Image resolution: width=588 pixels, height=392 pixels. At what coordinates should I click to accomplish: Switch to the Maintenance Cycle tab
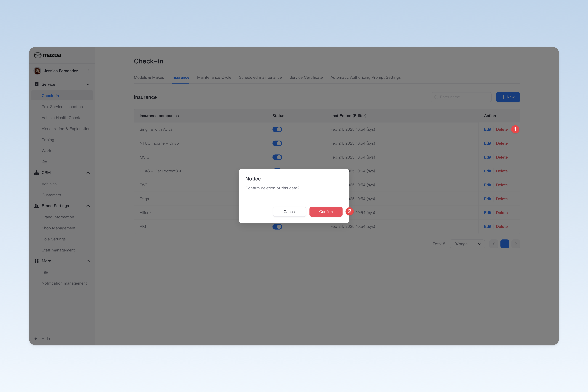(214, 78)
